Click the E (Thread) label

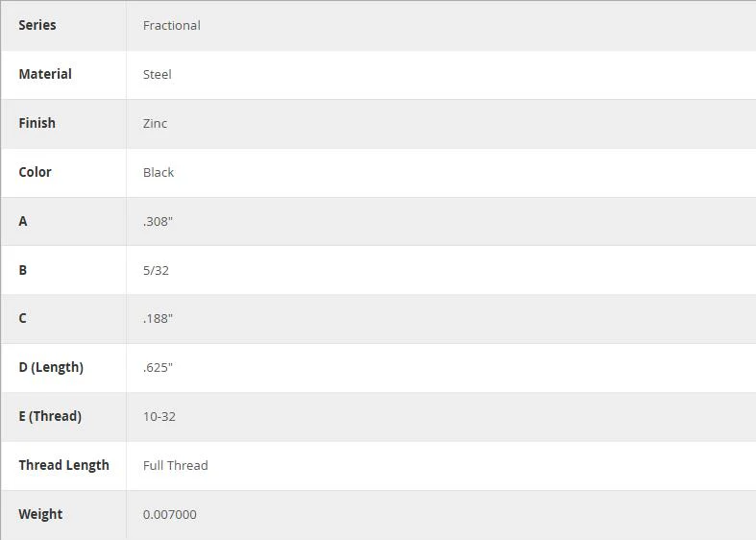(x=50, y=416)
